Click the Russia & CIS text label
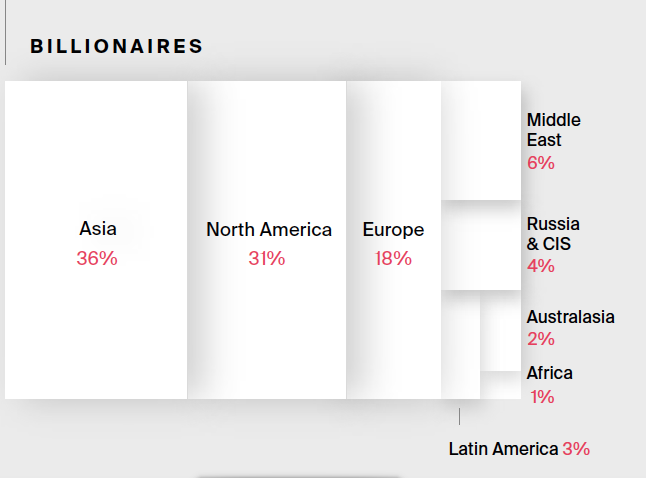This screenshot has width=646, height=478. (x=553, y=234)
